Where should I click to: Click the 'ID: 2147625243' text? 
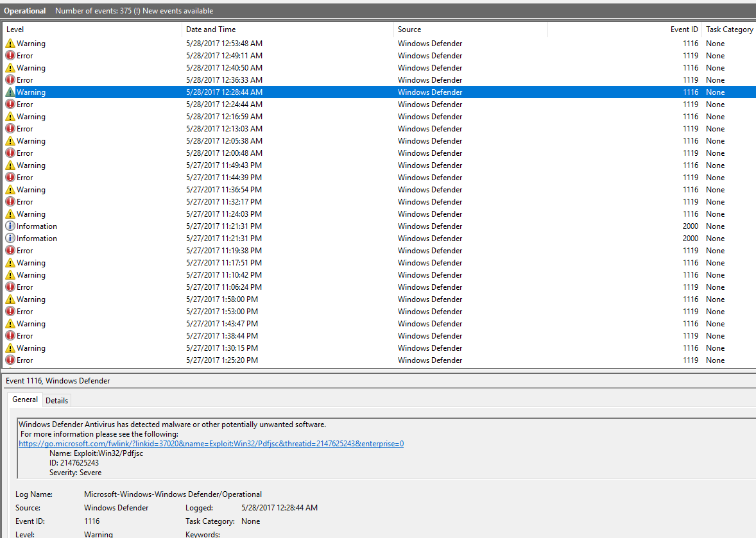(x=74, y=463)
